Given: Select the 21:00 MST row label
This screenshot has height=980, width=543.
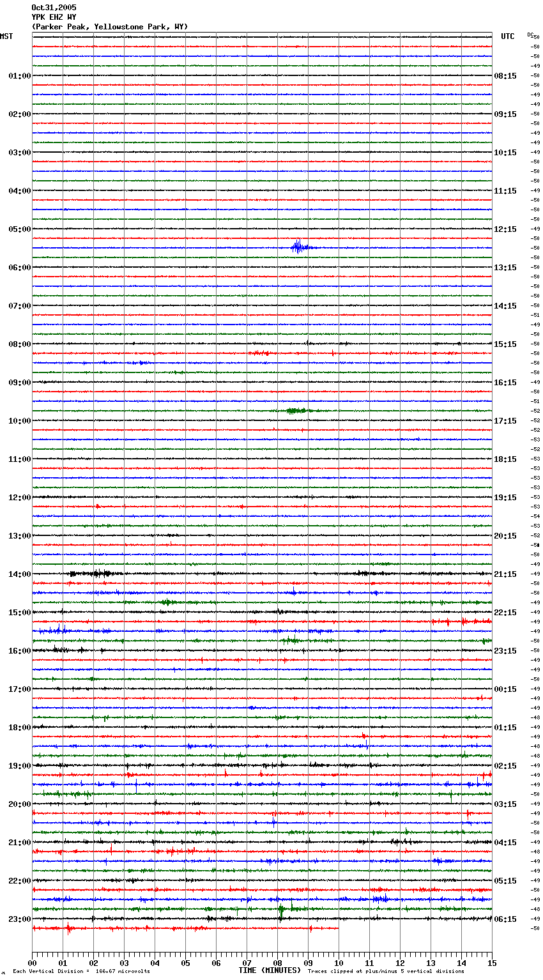Looking at the screenshot, I should [x=20, y=843].
